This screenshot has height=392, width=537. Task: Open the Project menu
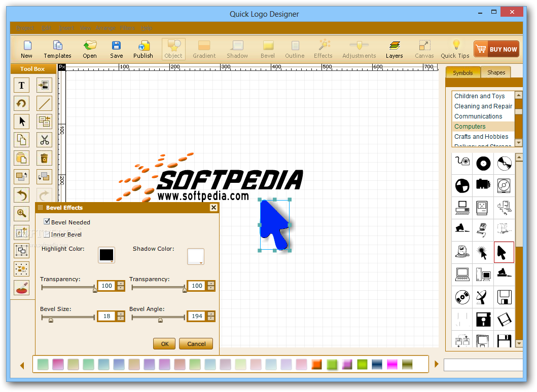[25, 28]
